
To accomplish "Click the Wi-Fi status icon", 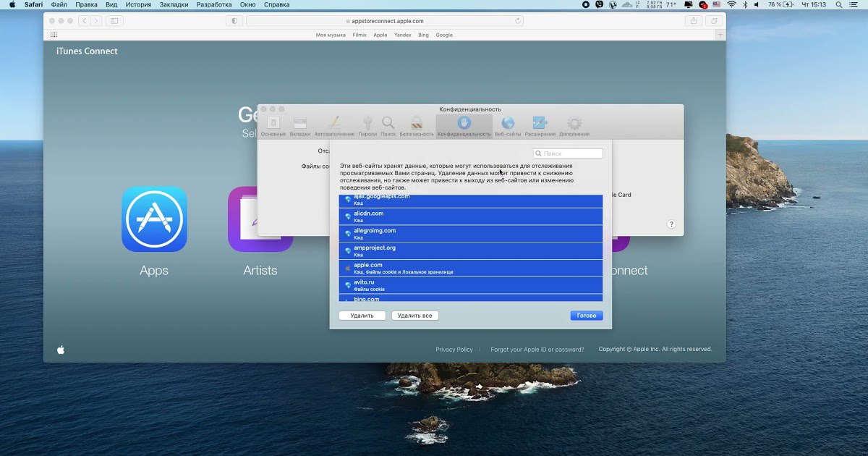I will click(x=732, y=4).
